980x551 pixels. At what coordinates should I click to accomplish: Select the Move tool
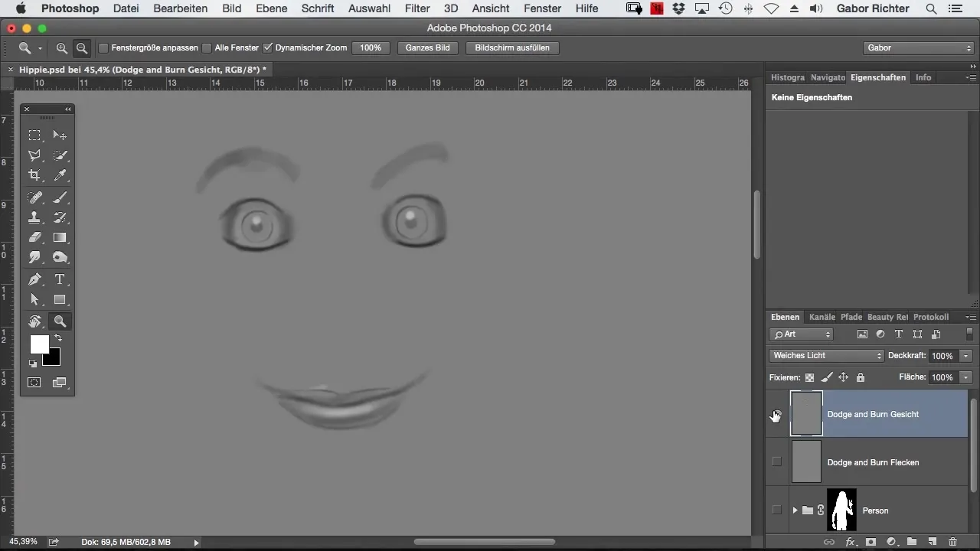coord(60,135)
